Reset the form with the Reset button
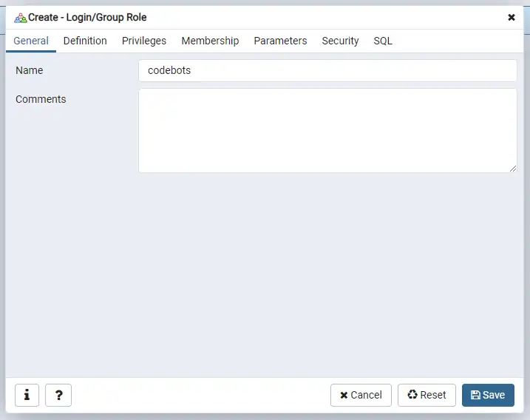The height and width of the screenshot is (420, 530). pyautogui.click(x=427, y=396)
